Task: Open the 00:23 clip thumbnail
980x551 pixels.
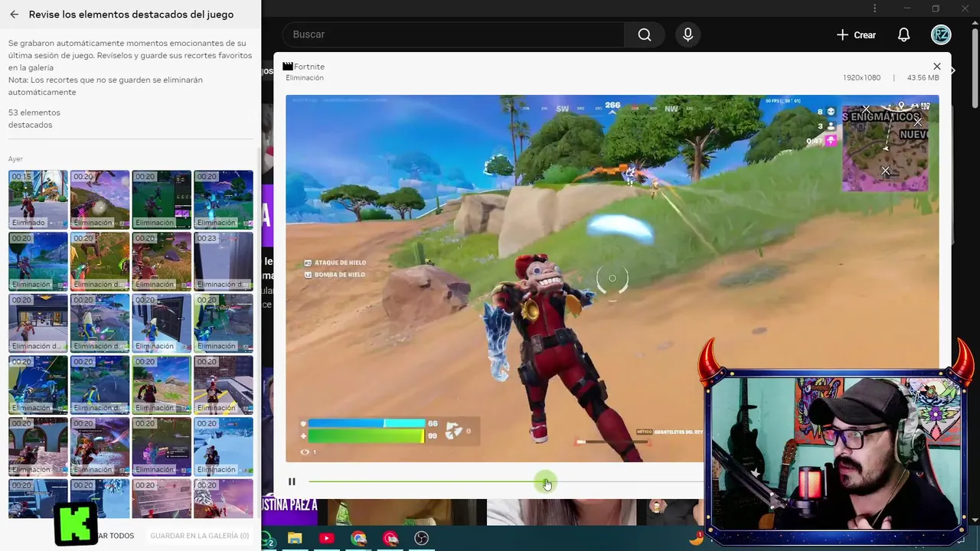Action: 223,261
